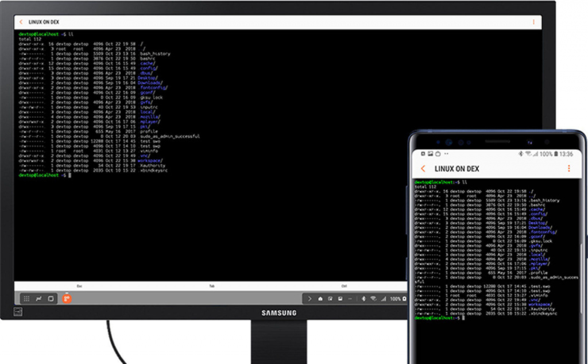Open the three-dot menu on the monitor window
The width and height of the screenshot is (588, 364).
533,22
